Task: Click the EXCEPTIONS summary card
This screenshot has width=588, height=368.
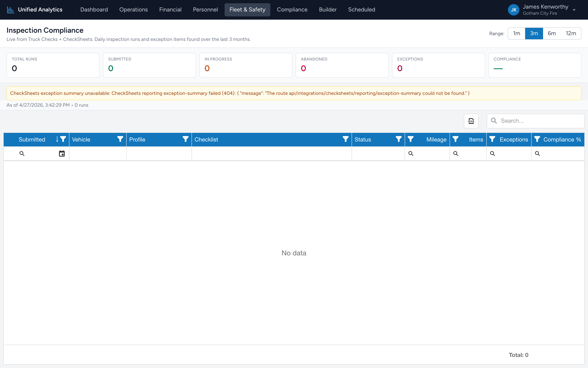Action: pyautogui.click(x=438, y=65)
